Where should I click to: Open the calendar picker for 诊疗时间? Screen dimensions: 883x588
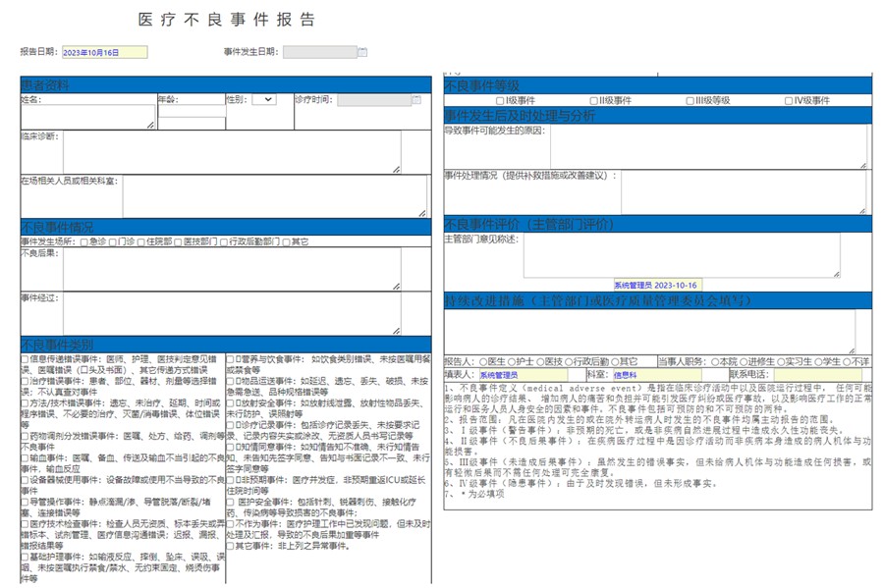(x=416, y=100)
